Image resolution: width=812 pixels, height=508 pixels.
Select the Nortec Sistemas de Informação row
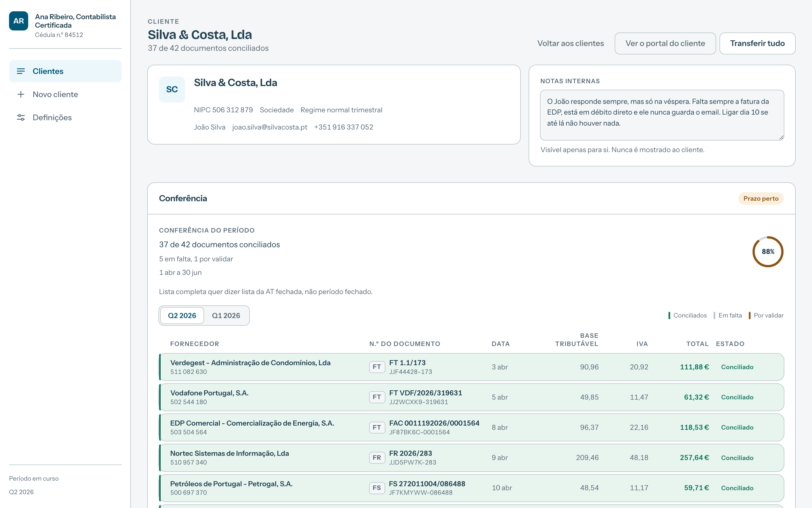[471, 457]
